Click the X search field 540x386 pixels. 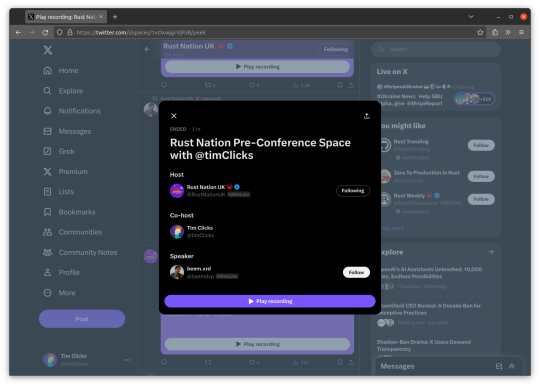pos(436,49)
